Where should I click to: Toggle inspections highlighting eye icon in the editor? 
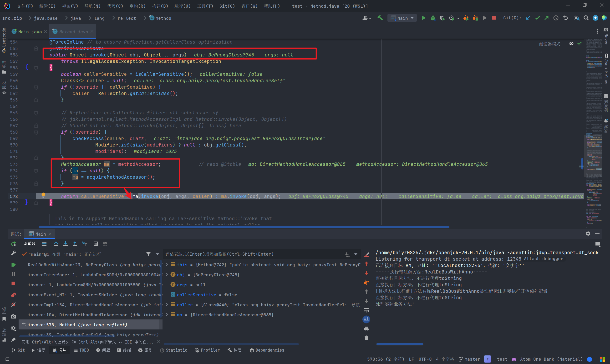[x=571, y=44]
